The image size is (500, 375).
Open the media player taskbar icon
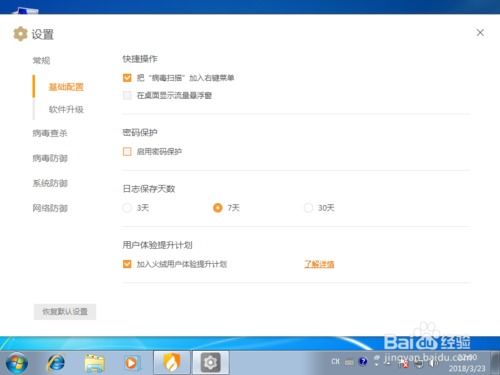click(131, 363)
